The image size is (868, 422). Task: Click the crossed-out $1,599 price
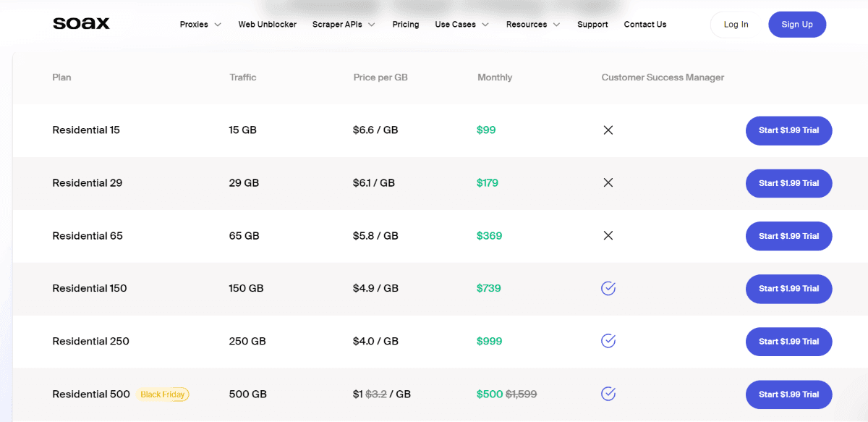[x=521, y=394]
